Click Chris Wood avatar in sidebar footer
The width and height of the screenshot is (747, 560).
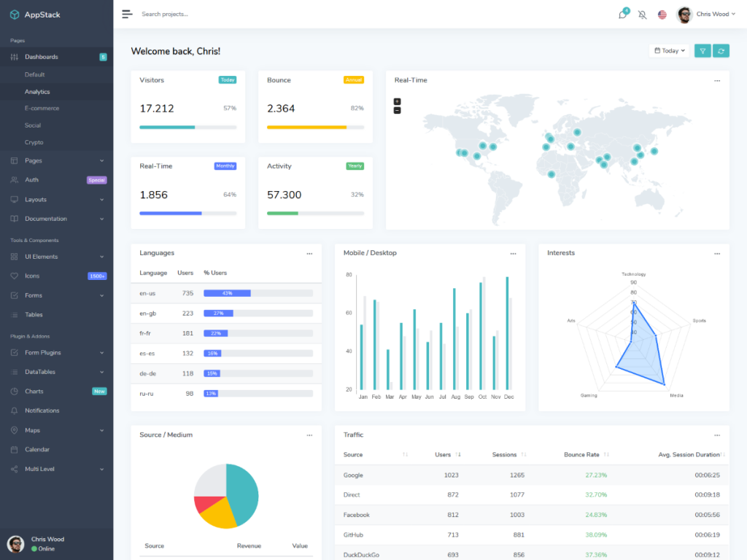[x=16, y=544]
